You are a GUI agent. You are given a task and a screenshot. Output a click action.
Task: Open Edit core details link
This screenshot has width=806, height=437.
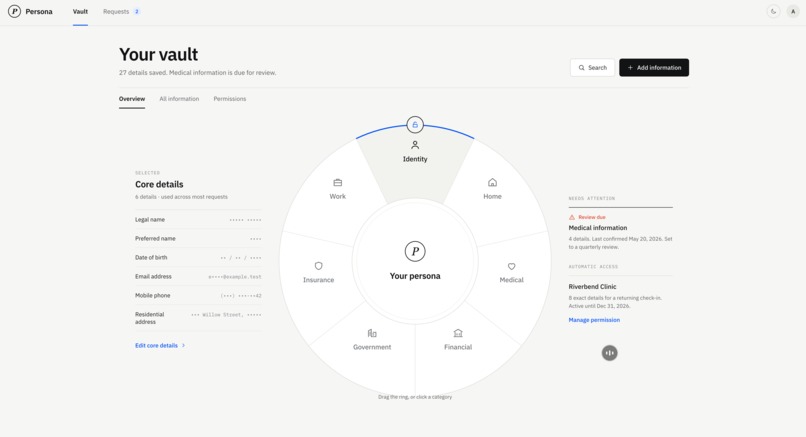156,345
